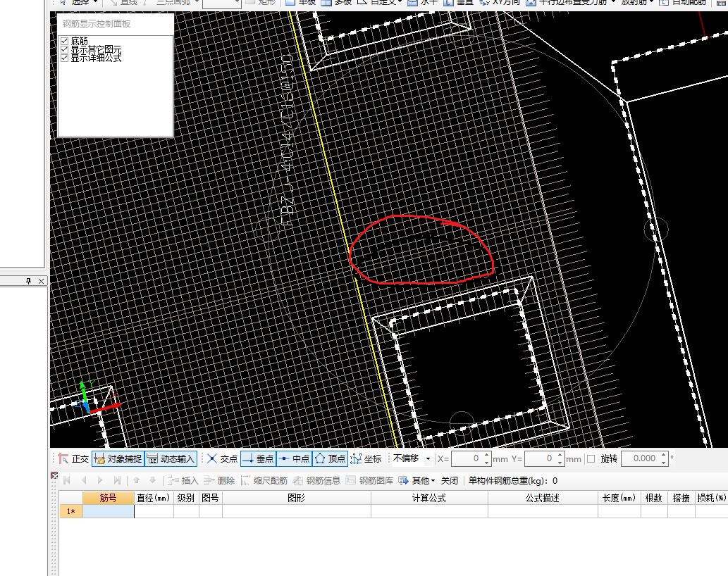The width and height of the screenshot is (728, 576).
Task: Toggle 垂点 perpendicular snap
Action: (x=258, y=458)
